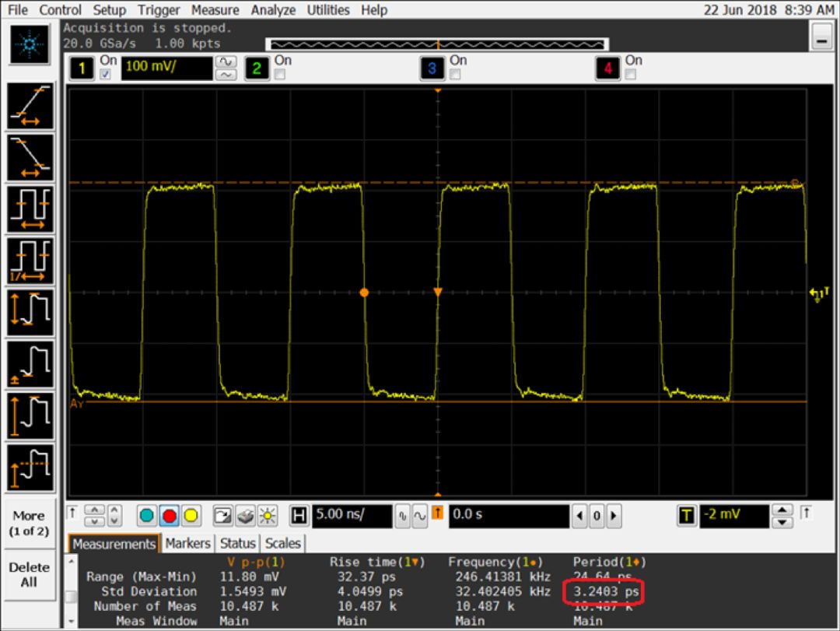Turn on channel 3 checkbox
Viewport: 840px width, 631px height.
click(456, 74)
